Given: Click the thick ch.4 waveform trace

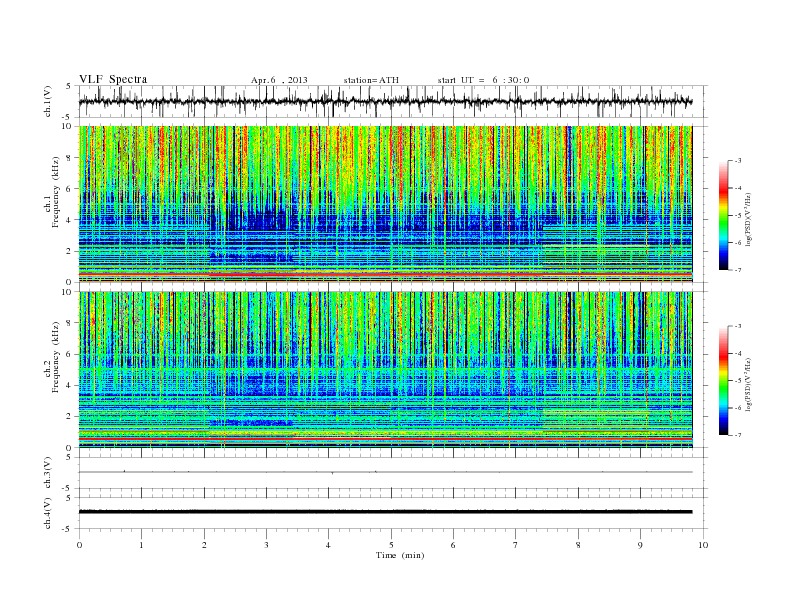Looking at the screenshot, I should click(x=385, y=512).
